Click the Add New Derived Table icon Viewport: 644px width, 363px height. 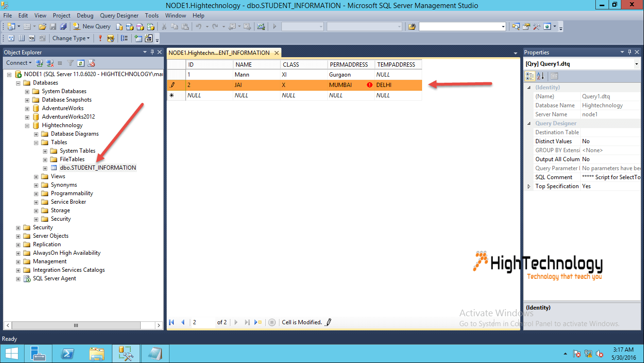(149, 38)
